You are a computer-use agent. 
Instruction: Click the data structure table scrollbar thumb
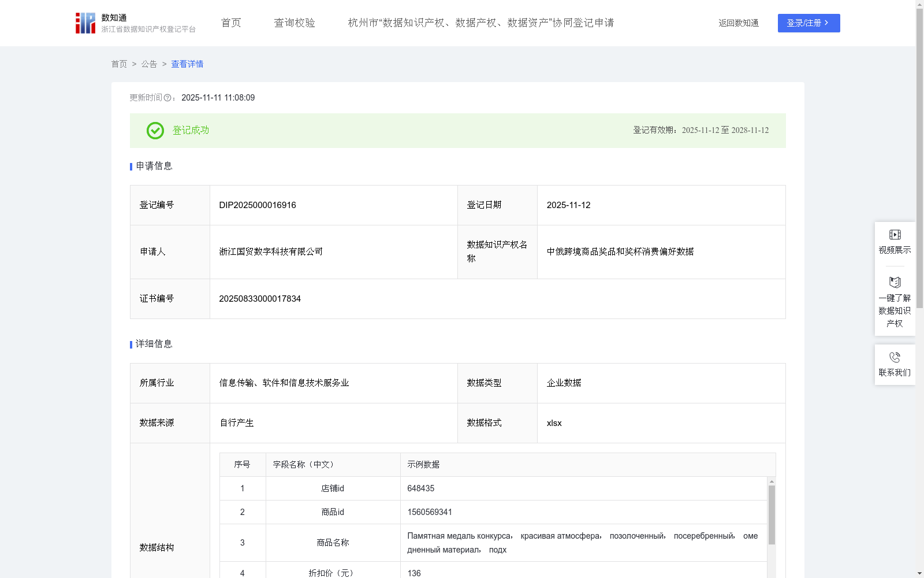pyautogui.click(x=772, y=515)
